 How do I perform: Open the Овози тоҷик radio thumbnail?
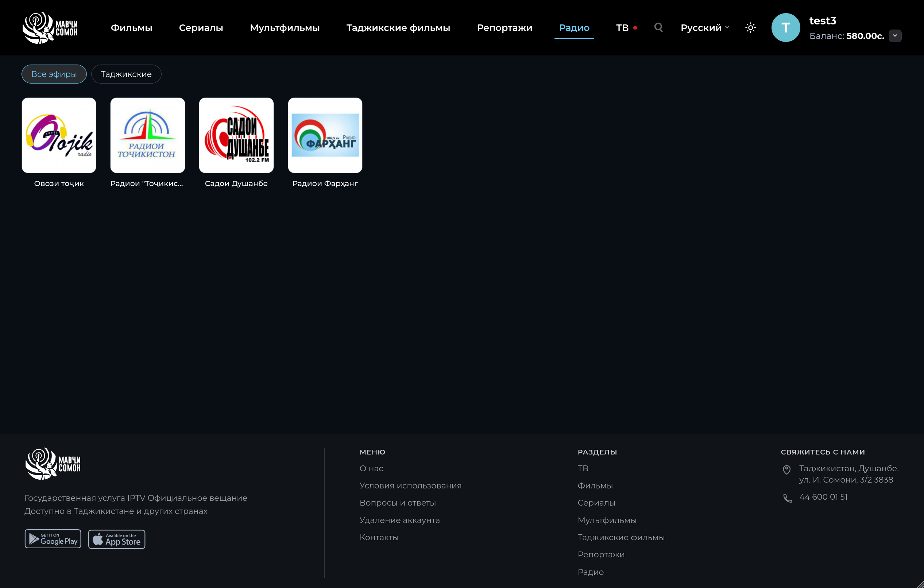point(59,135)
